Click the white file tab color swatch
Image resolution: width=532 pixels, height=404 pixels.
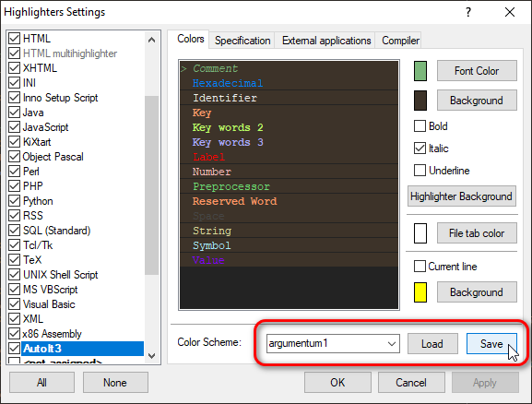pyautogui.click(x=420, y=233)
